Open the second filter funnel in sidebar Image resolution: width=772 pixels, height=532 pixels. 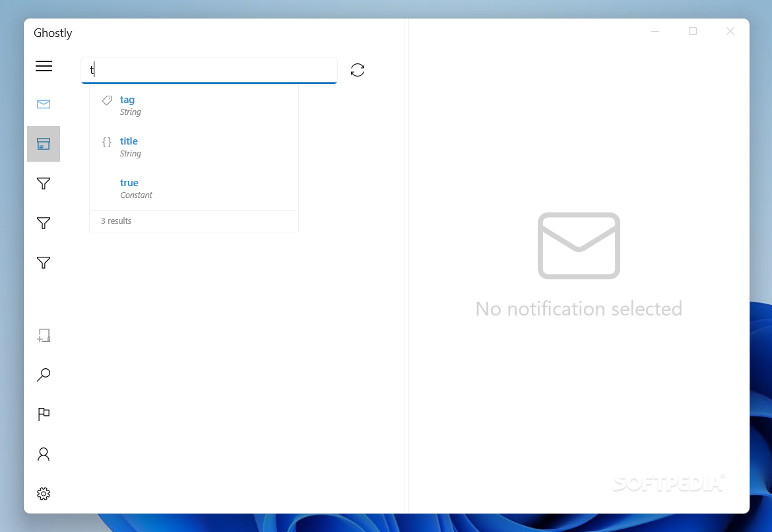pos(44,223)
